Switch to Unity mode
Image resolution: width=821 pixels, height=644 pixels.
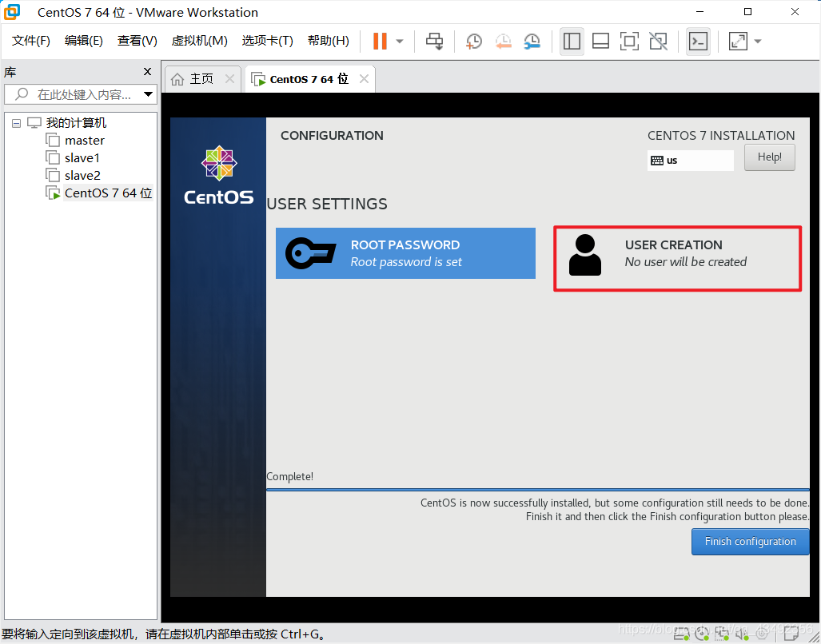coord(658,42)
